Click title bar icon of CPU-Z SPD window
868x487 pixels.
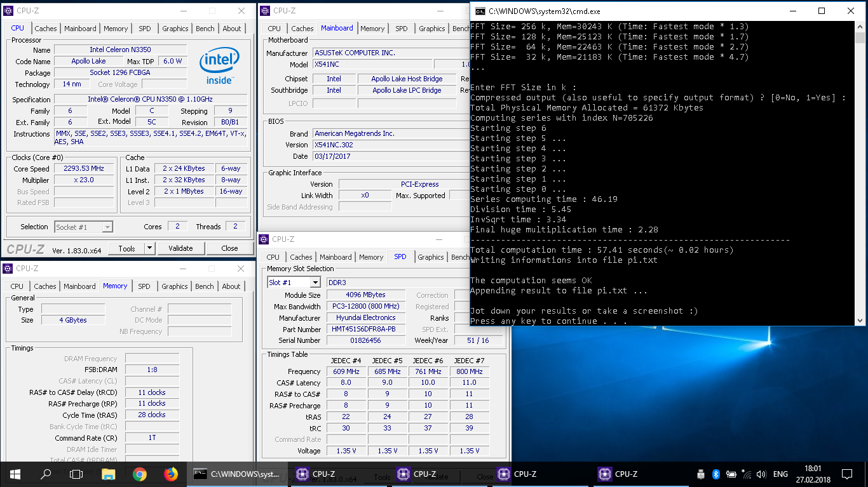click(x=264, y=239)
